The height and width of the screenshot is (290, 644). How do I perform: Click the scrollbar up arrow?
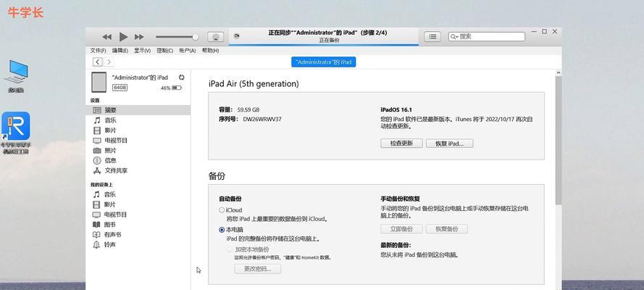559,72
